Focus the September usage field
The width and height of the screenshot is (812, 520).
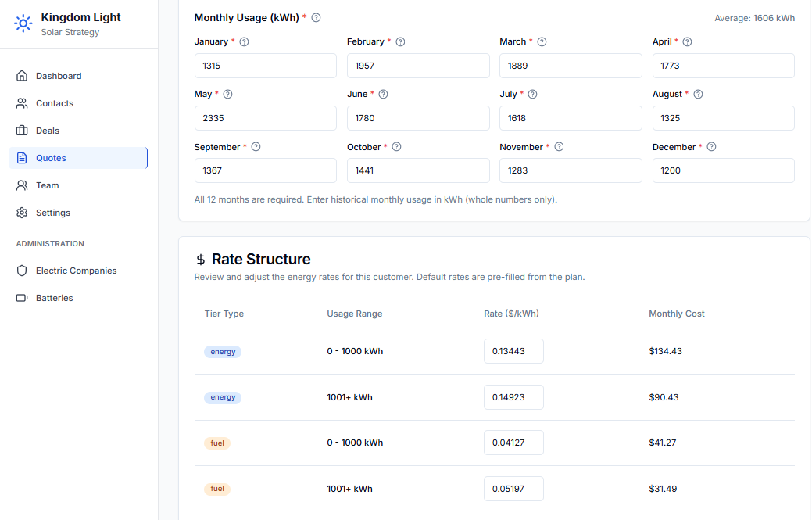click(x=266, y=170)
